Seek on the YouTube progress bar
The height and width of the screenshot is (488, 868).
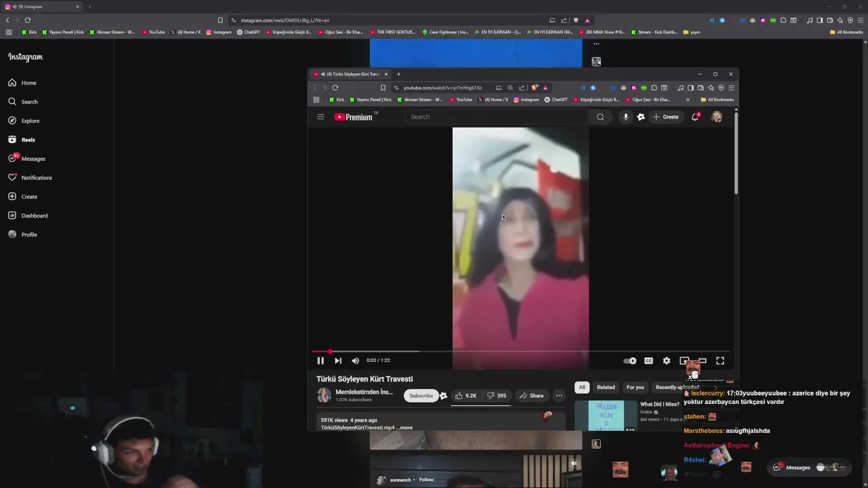tap(521, 351)
